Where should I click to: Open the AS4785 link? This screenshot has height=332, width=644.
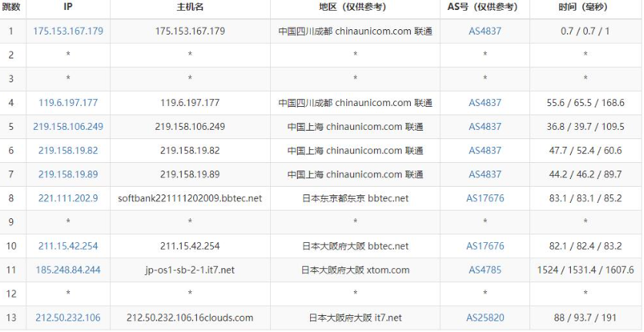[x=485, y=270]
